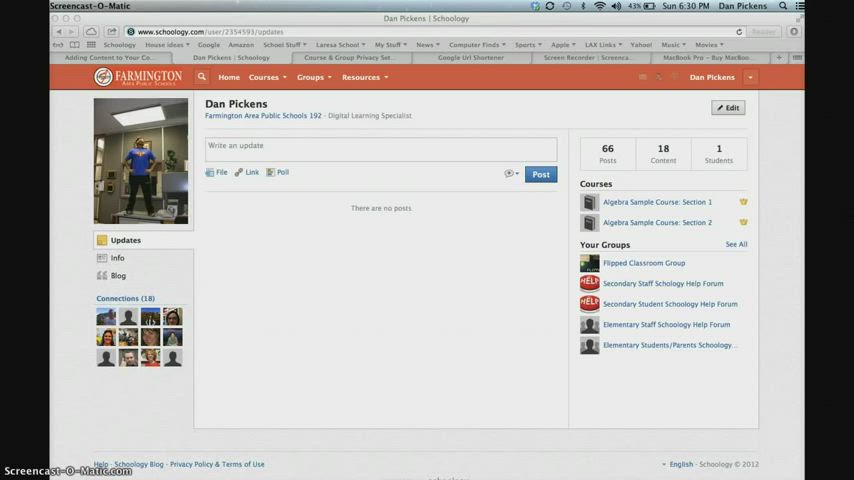Screen dimensions: 854x480
Task: Click the Schoology search magnifier icon
Action: [x=202, y=77]
